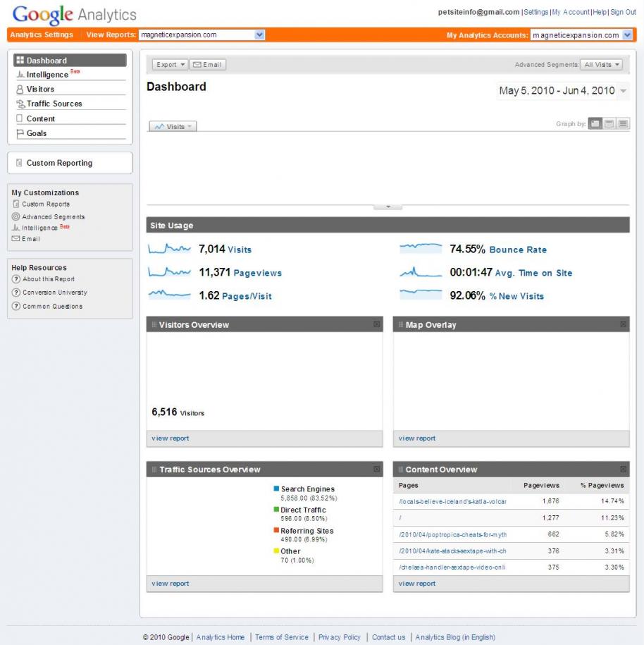The height and width of the screenshot is (645, 644).
Task: Open Analytics Settings in orange bar
Action: click(x=42, y=35)
